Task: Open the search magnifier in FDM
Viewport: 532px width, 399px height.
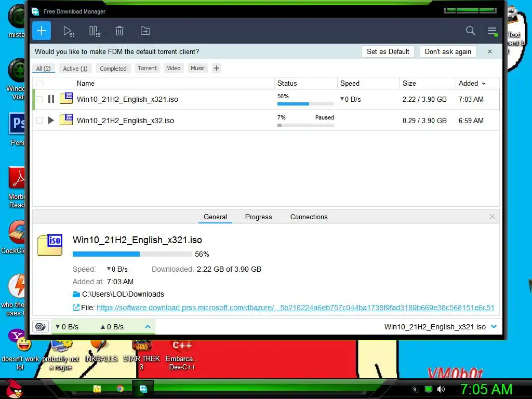Action: [470, 31]
